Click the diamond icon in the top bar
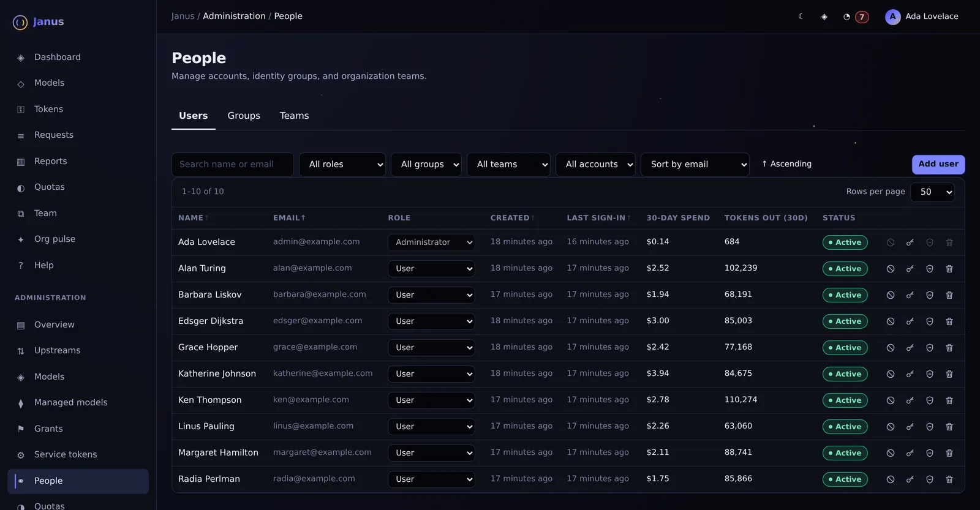 [824, 17]
